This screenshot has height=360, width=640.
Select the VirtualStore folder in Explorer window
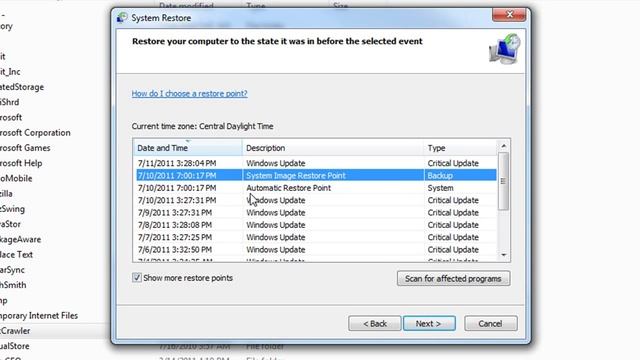pyautogui.click(x=15, y=346)
